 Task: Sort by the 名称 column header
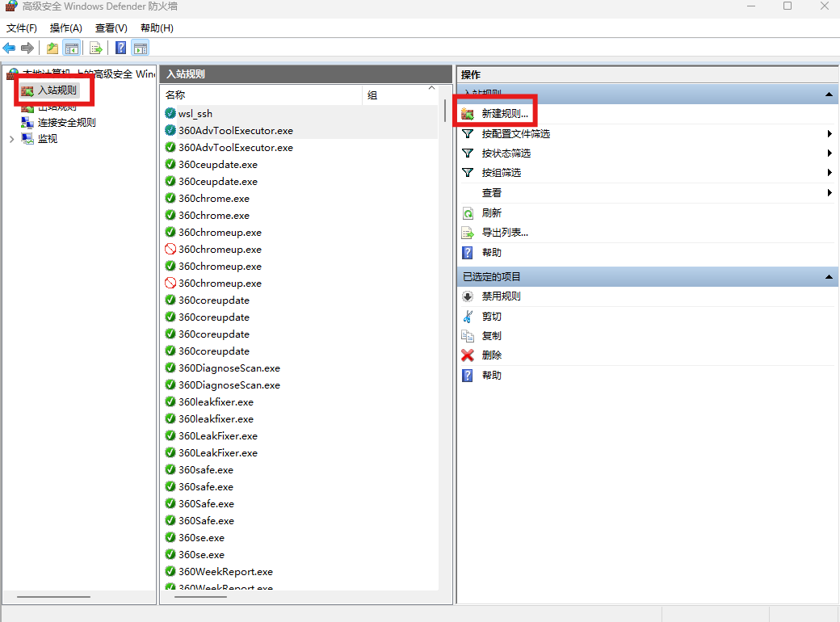coord(262,95)
